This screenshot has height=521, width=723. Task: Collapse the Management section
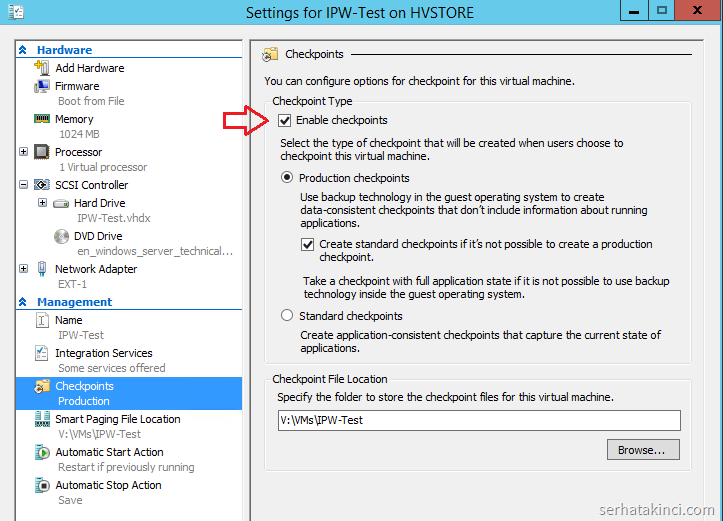pyautogui.click(x=23, y=302)
